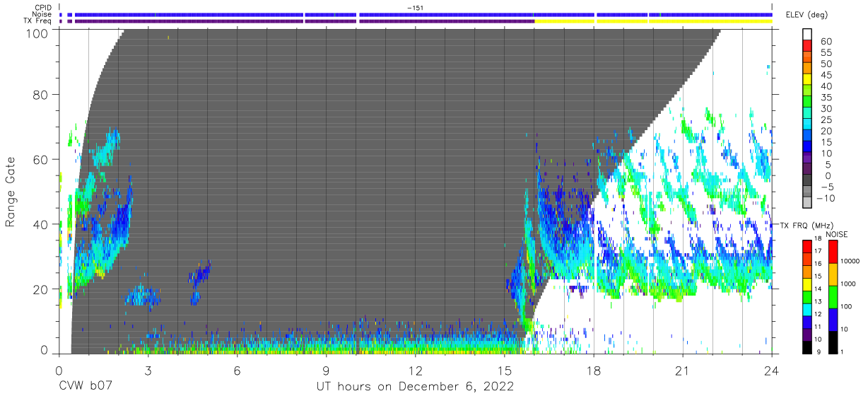Pick the light gray bottom ELEV colorbar segment
Screen dimensions: 868x401
click(x=809, y=202)
